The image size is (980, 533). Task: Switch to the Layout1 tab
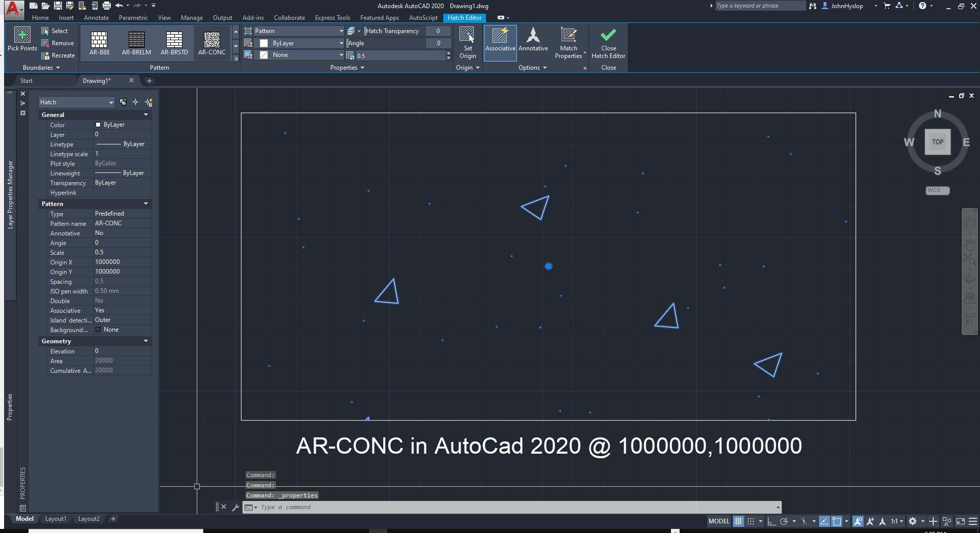(55, 519)
